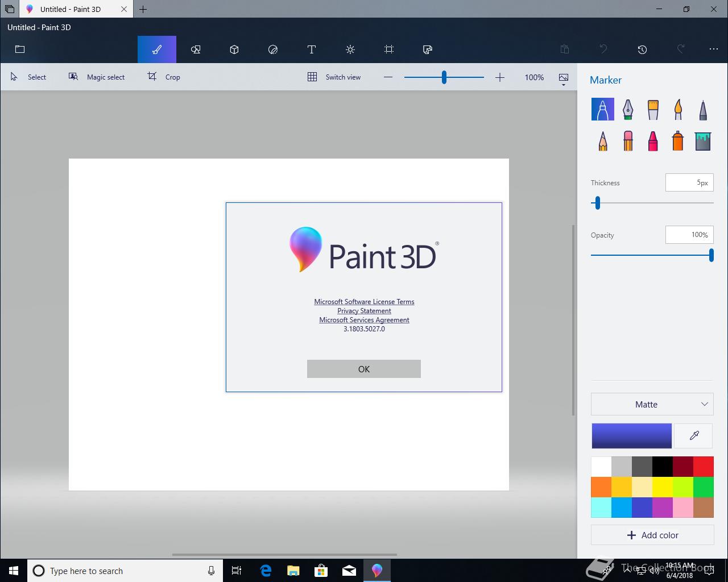Click the Magic select tool
The width and height of the screenshot is (728, 582).
coord(97,77)
